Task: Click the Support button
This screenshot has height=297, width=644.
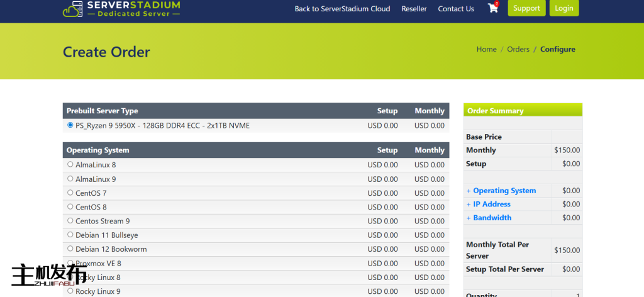Action: coord(526,8)
